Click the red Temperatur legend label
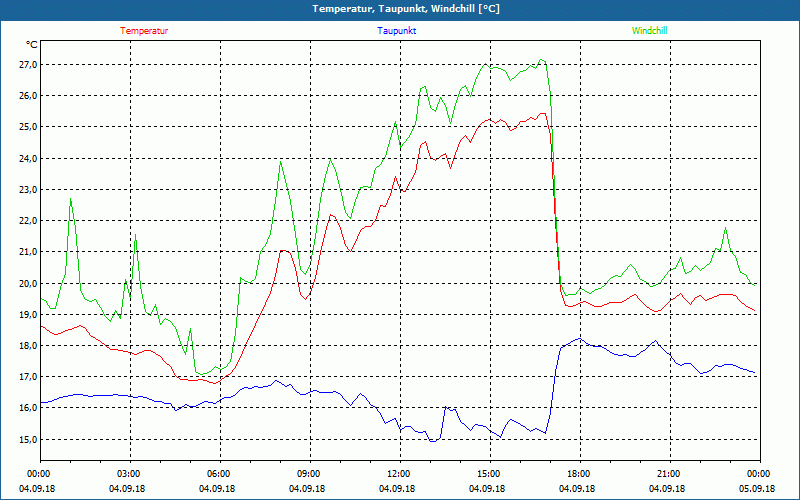800x500 pixels. tap(144, 31)
